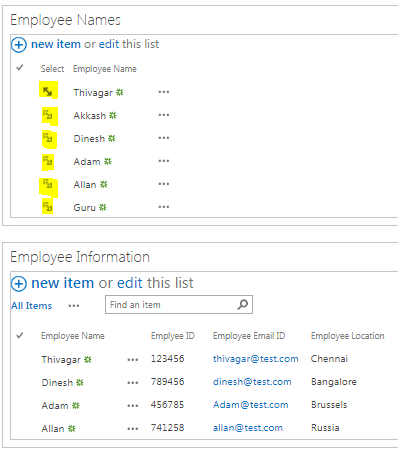The image size is (398, 474).
Task: Open ellipsis menu for Dinesh in Employee Information
Action: pyautogui.click(x=133, y=383)
